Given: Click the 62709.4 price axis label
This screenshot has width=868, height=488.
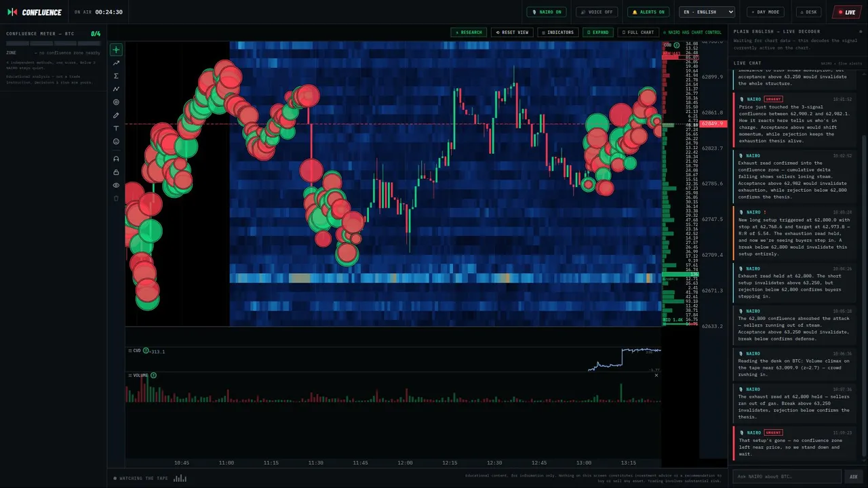Looking at the screenshot, I should point(712,255).
